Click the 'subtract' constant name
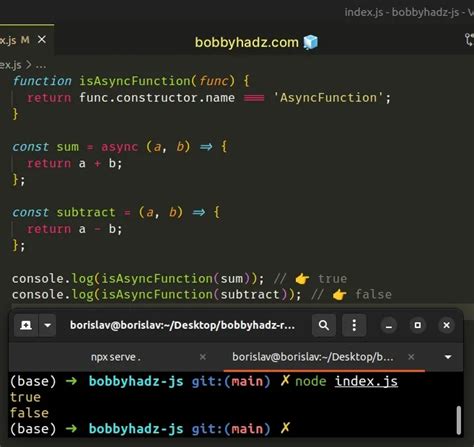This screenshot has height=447, width=474. pyautogui.click(x=86, y=212)
